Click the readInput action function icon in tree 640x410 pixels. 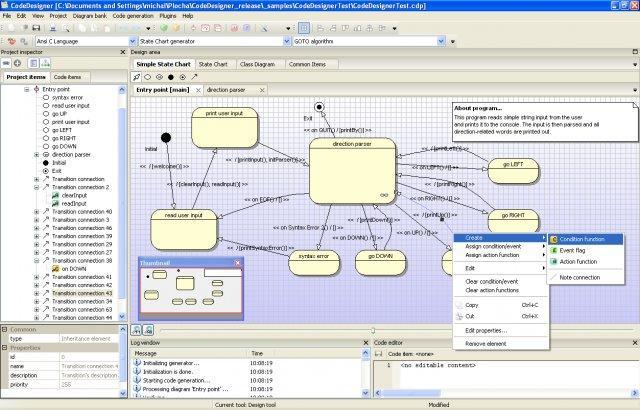(x=56, y=204)
